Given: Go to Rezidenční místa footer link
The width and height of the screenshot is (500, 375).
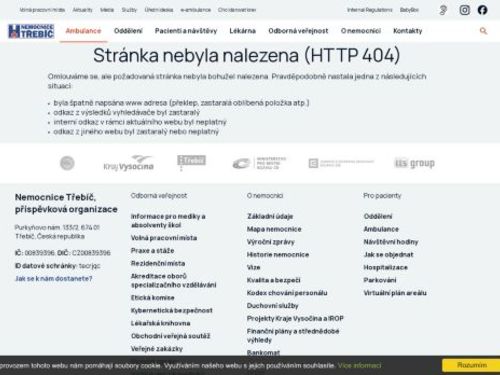Looking at the screenshot, I should (158, 263).
